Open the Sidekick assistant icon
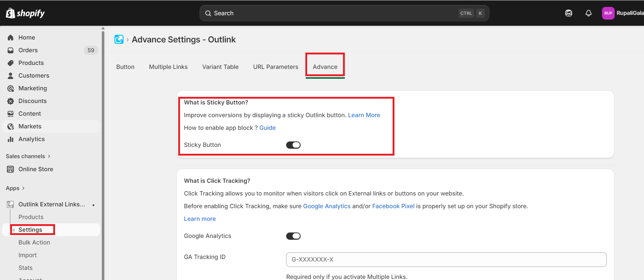The image size is (644, 280). point(569,13)
